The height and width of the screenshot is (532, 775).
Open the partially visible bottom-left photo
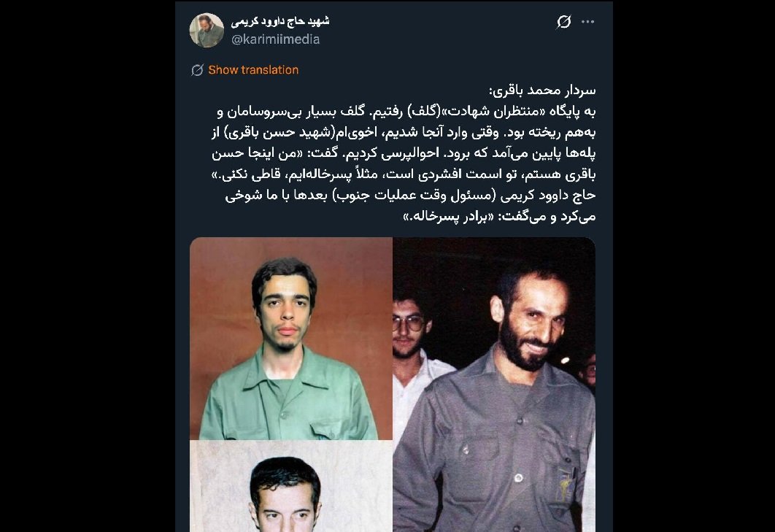(x=291, y=487)
